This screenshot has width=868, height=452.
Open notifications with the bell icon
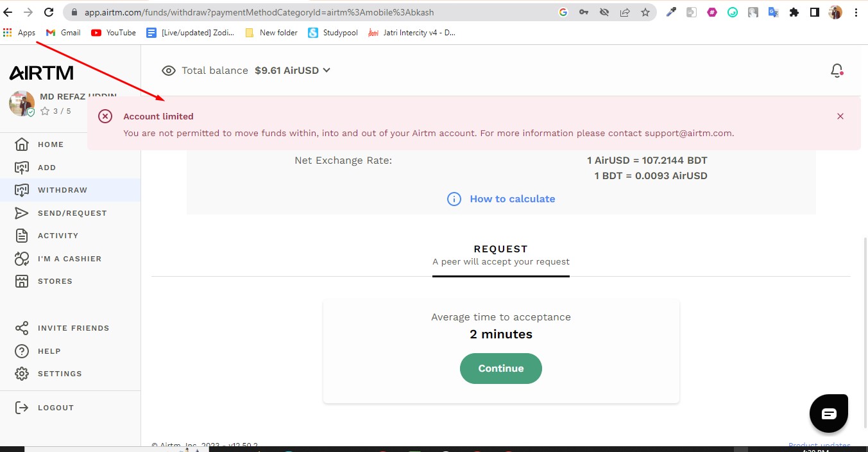tap(837, 71)
